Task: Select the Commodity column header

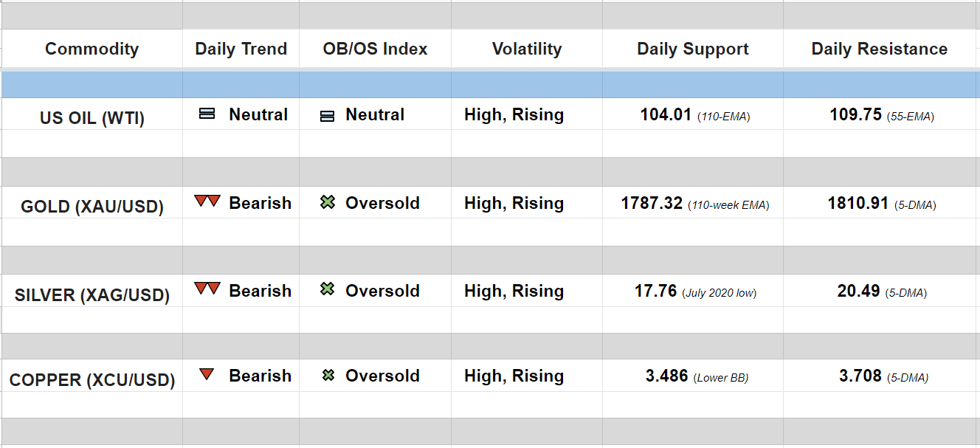Action: click(92, 49)
